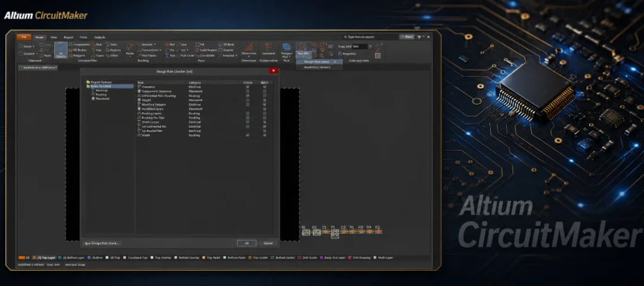Place a Fill

tap(200, 44)
